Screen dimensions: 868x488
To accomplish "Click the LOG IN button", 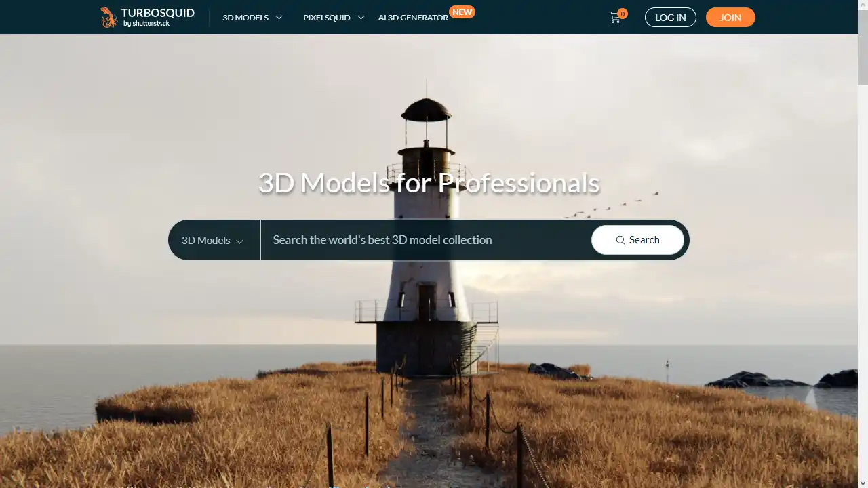I will point(670,18).
